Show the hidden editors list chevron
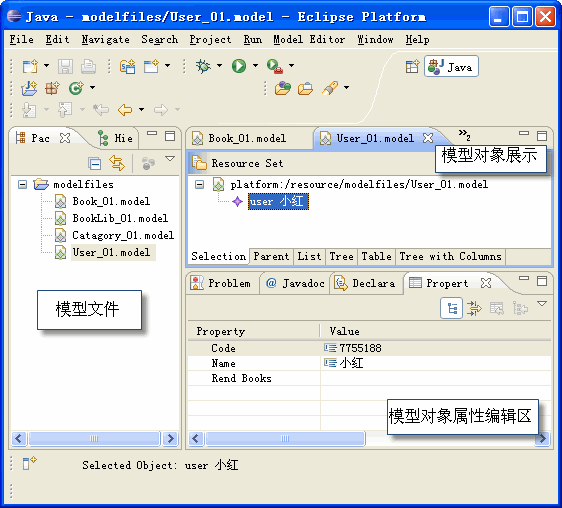Viewport: 562px width, 508px height. (x=464, y=134)
